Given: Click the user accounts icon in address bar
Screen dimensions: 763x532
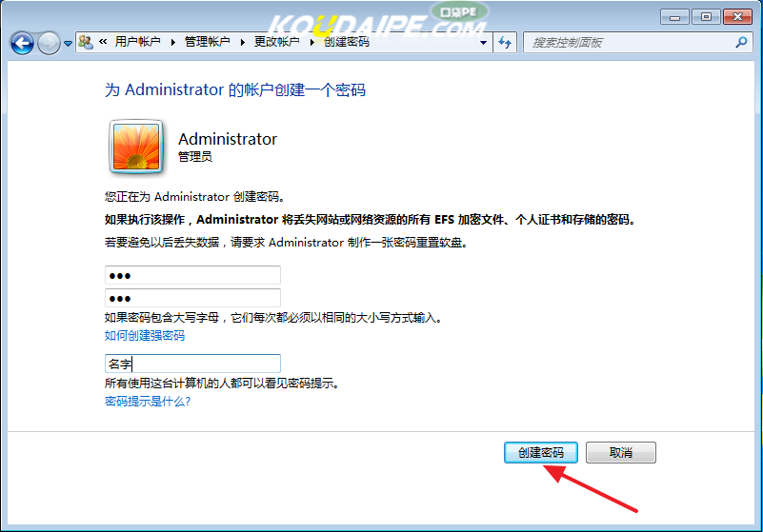Looking at the screenshot, I should [x=86, y=43].
